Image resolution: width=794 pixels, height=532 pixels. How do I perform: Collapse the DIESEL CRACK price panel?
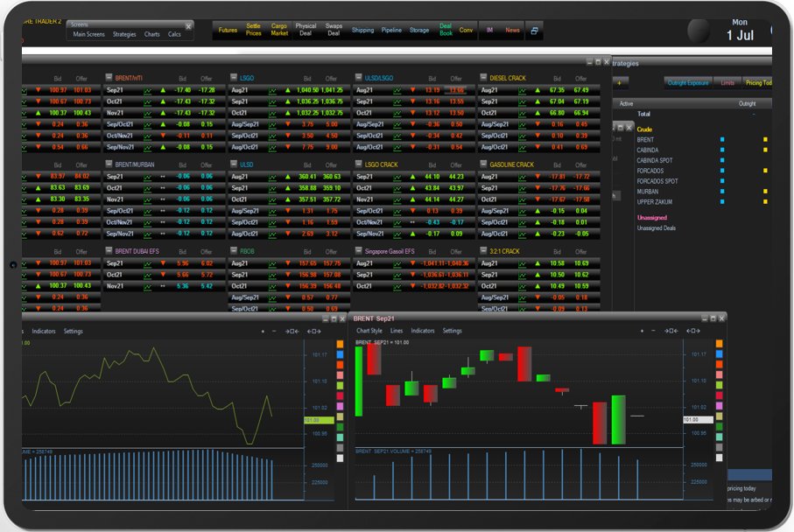click(483, 78)
